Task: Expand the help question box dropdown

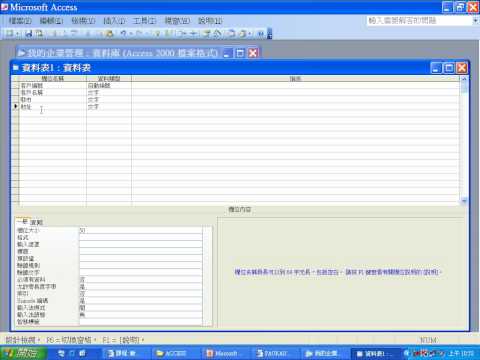Action: (x=476, y=21)
